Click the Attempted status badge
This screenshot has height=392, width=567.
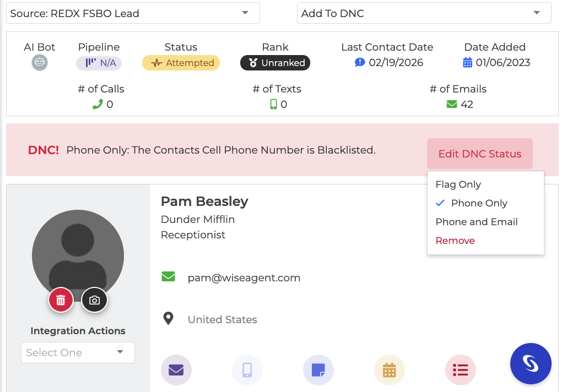181,63
